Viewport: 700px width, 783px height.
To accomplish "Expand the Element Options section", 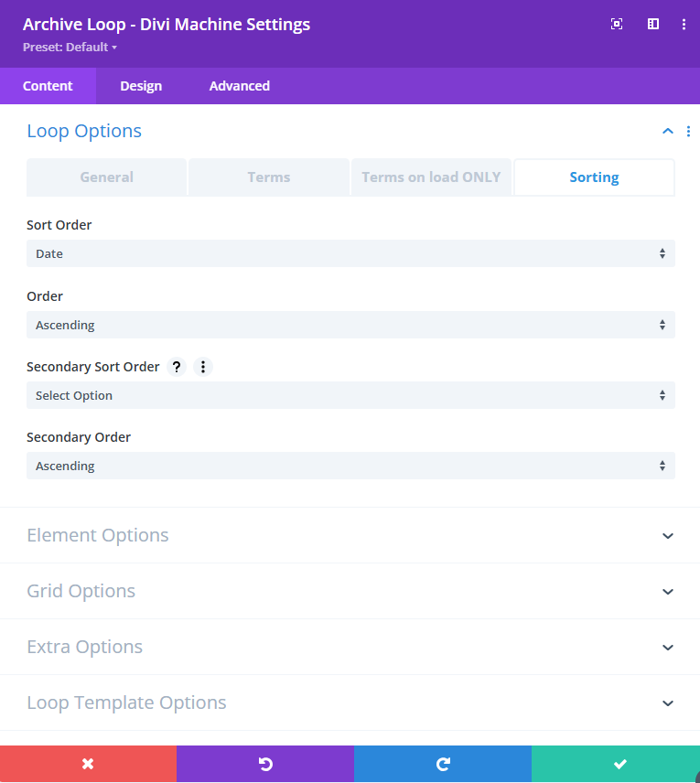I will [x=350, y=535].
